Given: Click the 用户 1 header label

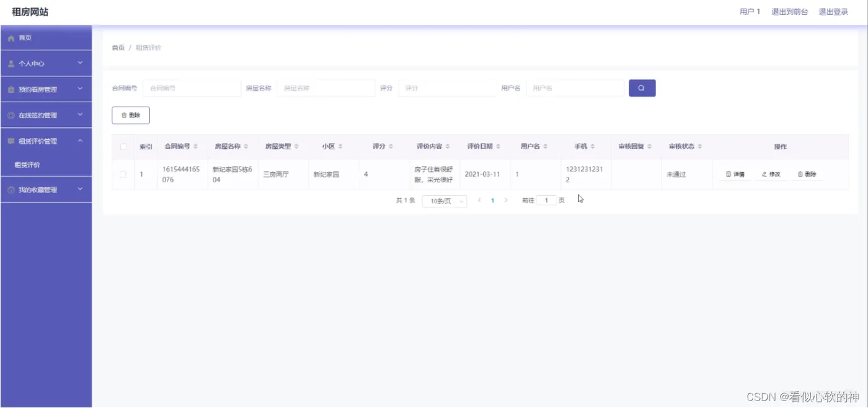Looking at the screenshot, I should (750, 12).
